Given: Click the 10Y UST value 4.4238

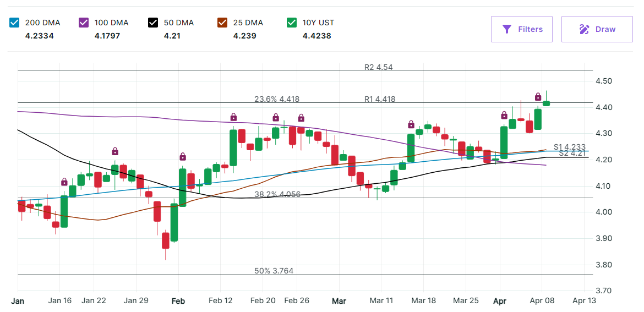Looking at the screenshot, I should pos(316,36).
